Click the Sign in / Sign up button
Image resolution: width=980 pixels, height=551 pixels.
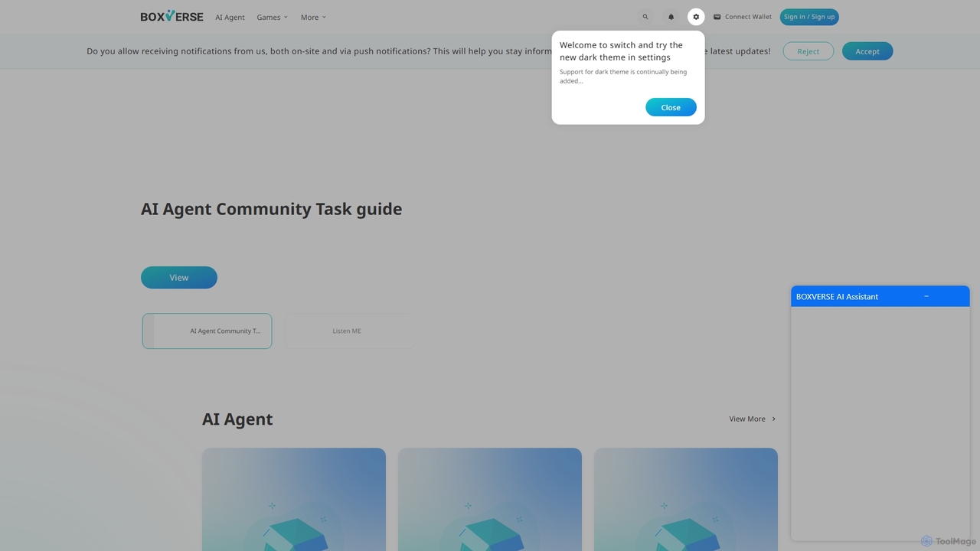pyautogui.click(x=809, y=17)
